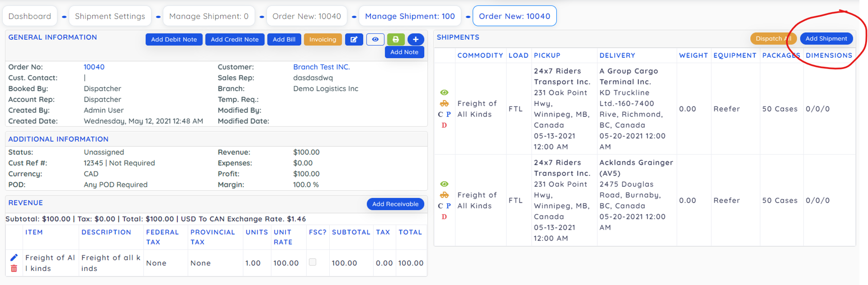This screenshot has height=285, width=868.
Task: Toggle the FSC checkbox in the revenue row
Action: 313,262
